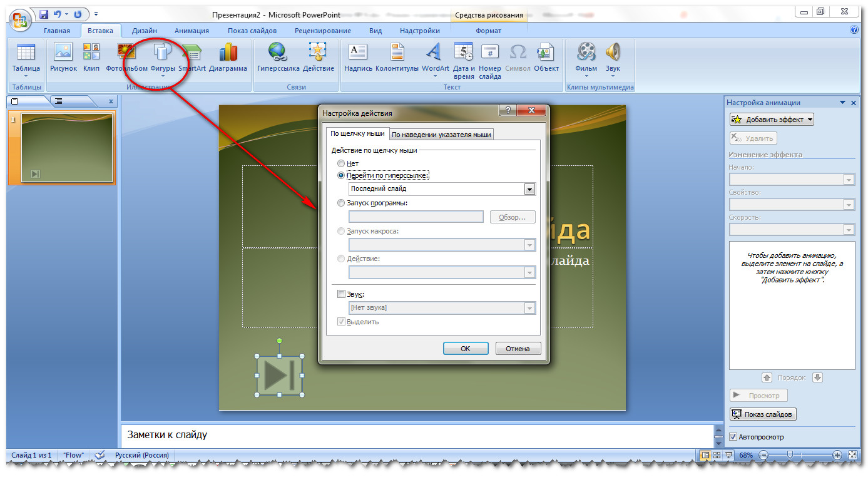This screenshot has width=868, height=477.
Task: Switch to По наведении указателя мыши tab
Action: coord(442,134)
